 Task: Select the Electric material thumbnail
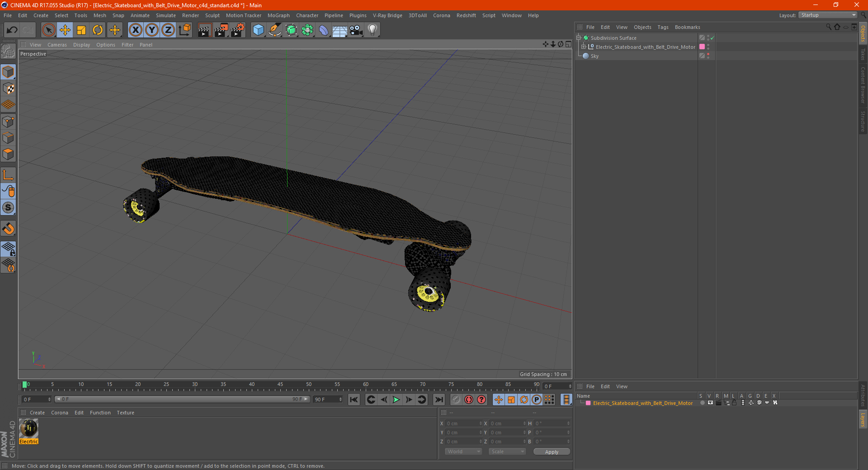[29, 428]
